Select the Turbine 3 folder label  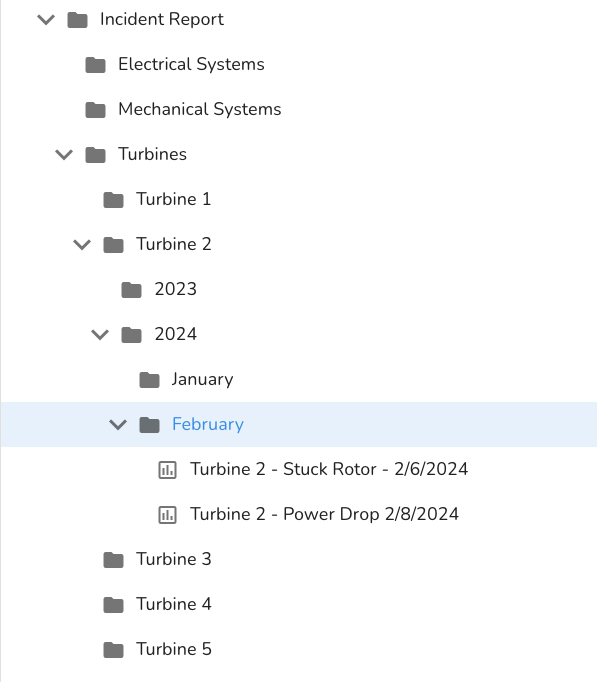coord(174,559)
